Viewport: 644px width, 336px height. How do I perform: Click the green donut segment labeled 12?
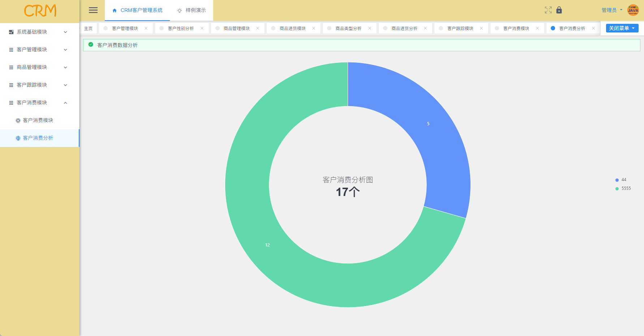coord(267,245)
